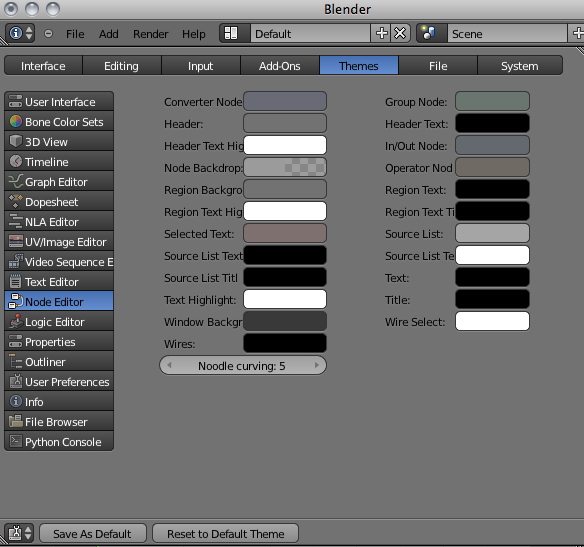Change the Text Highlight color
This screenshot has height=547, width=584.
coord(285,299)
